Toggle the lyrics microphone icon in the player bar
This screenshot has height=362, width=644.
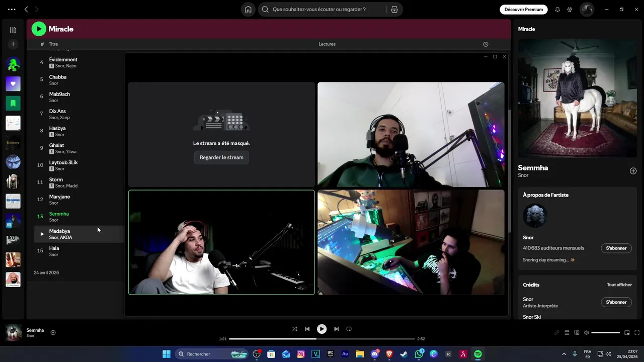tap(557, 333)
